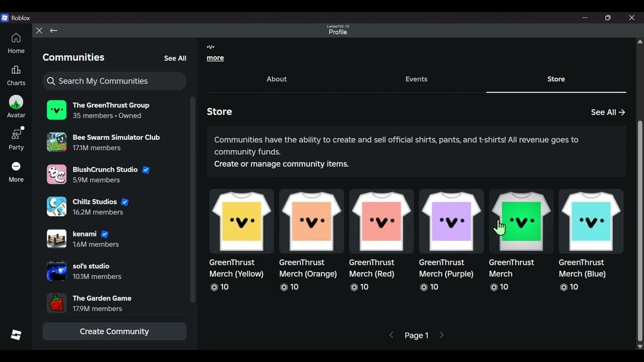
Task: Select BlushCrunch Studio name text
Action: click(x=105, y=169)
